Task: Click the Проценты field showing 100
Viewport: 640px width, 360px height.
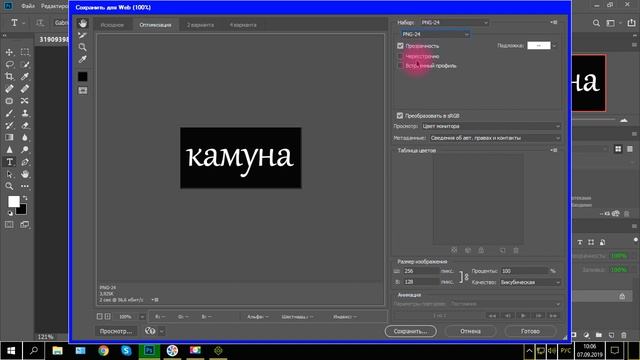Action: [524, 271]
